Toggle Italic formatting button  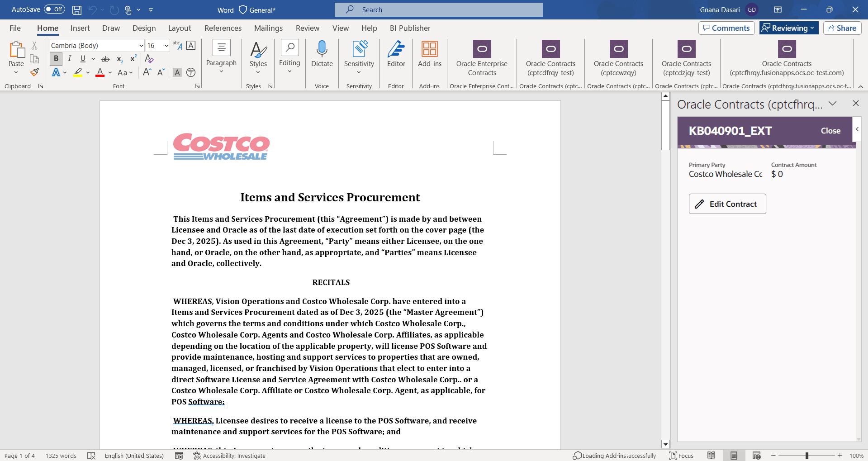point(70,59)
